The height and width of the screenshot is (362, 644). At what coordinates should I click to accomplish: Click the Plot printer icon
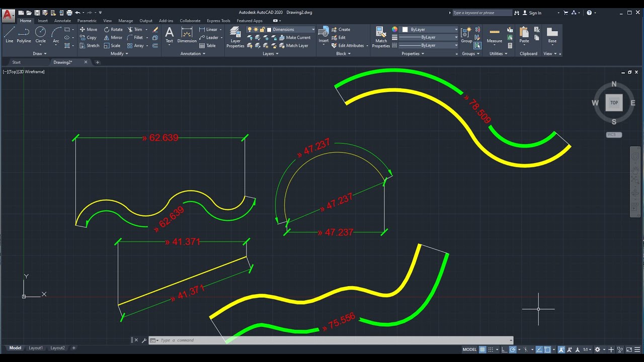(69, 13)
